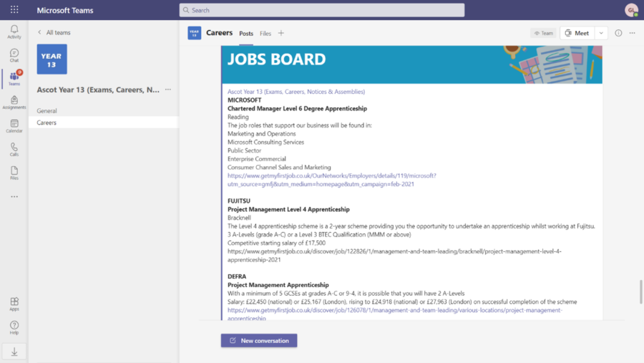644x363 pixels.
Task: Open the Chat section
Action: point(14,56)
